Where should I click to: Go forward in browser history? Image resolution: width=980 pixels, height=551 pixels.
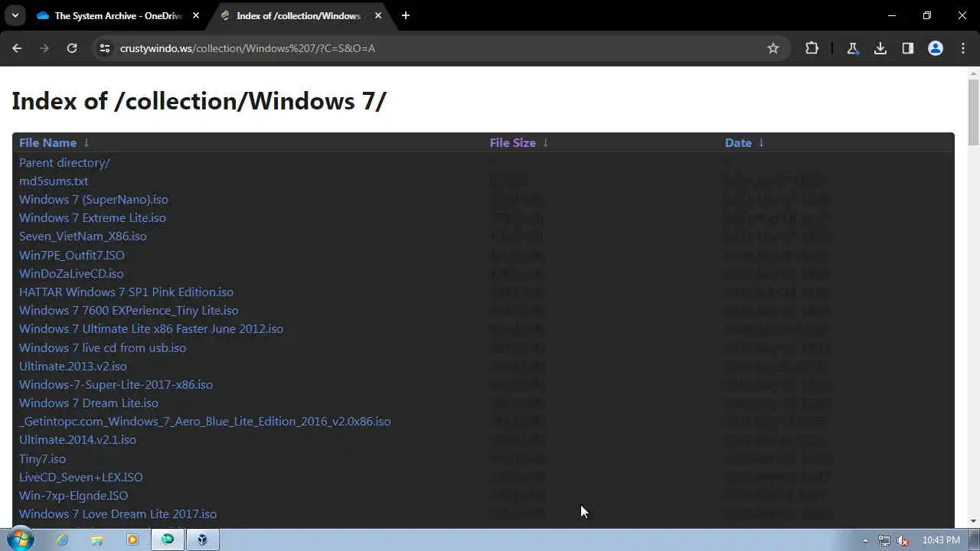44,48
